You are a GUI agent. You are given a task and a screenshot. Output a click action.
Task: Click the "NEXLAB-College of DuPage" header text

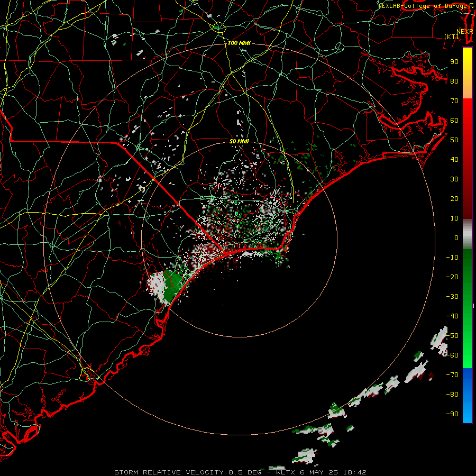(423, 6)
